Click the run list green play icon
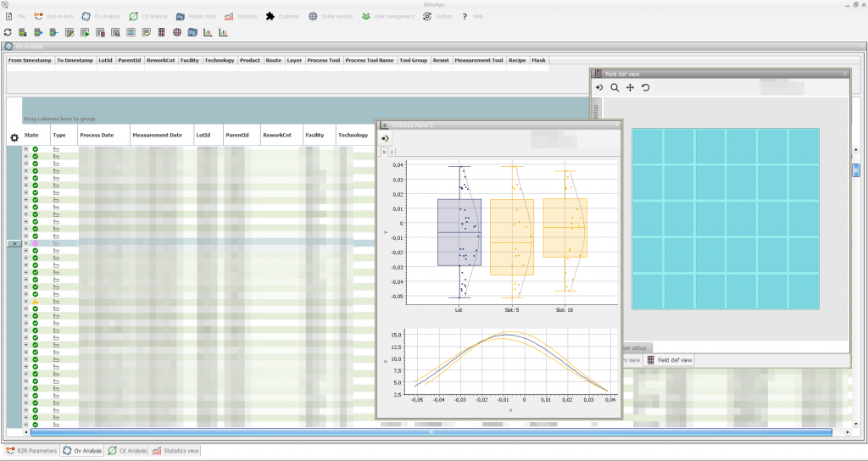This screenshot has width=868, height=461. pyautogui.click(x=85, y=33)
